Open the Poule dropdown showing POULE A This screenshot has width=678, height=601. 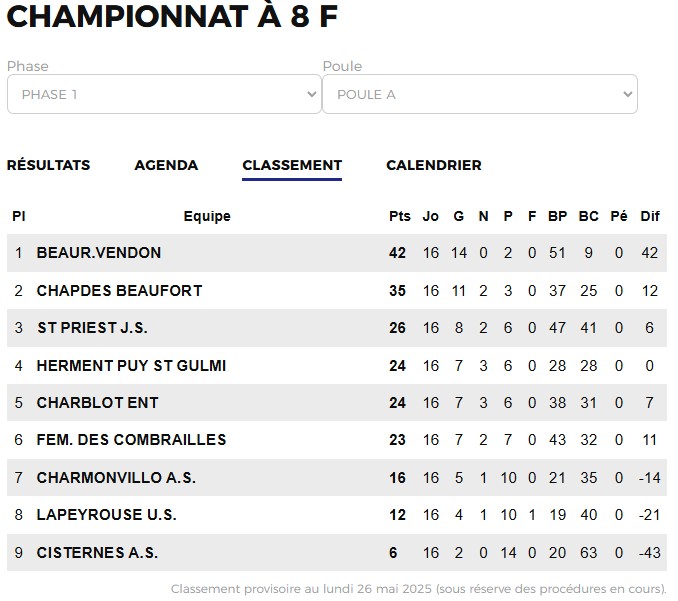480,94
